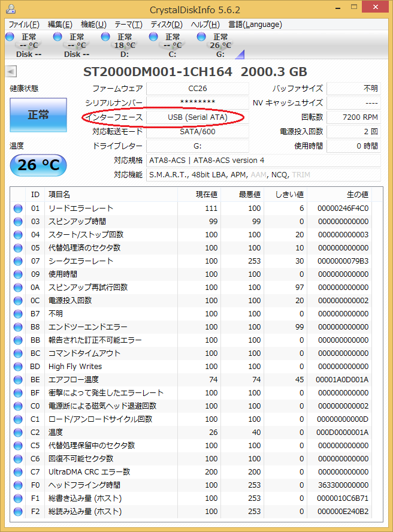Select raw value 00000246F4C0
Image resolution: width=393 pixels, height=532 pixels.
[343, 208]
